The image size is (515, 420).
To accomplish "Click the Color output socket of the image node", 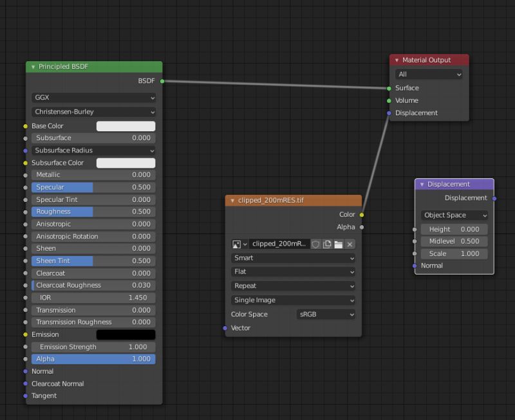I will (361, 214).
